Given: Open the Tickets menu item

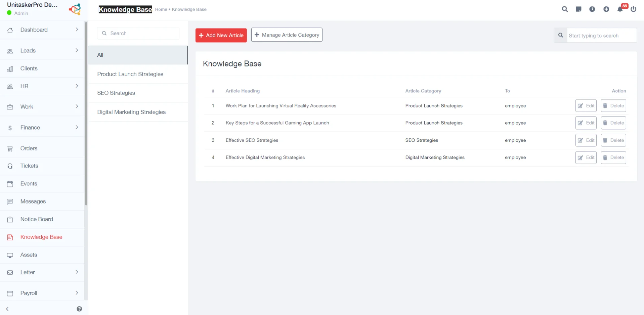Looking at the screenshot, I should 42,166.
